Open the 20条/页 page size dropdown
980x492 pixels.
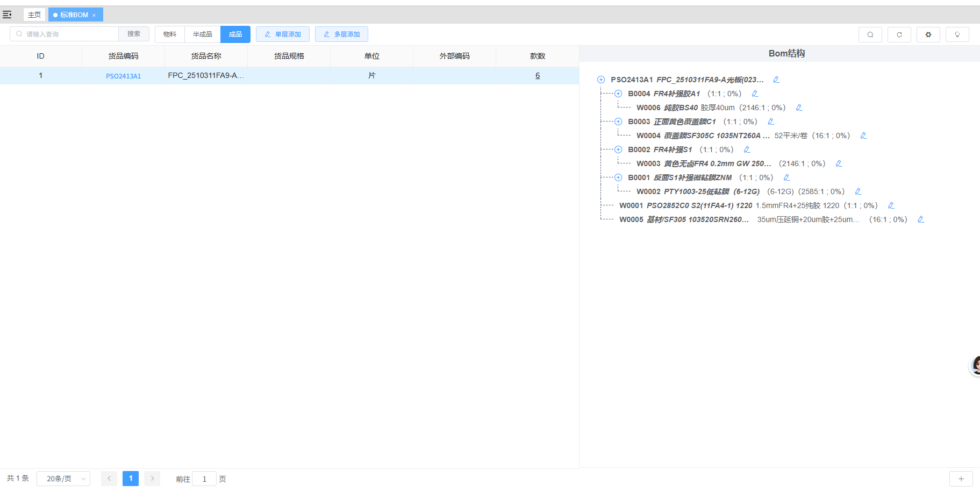tap(63, 479)
